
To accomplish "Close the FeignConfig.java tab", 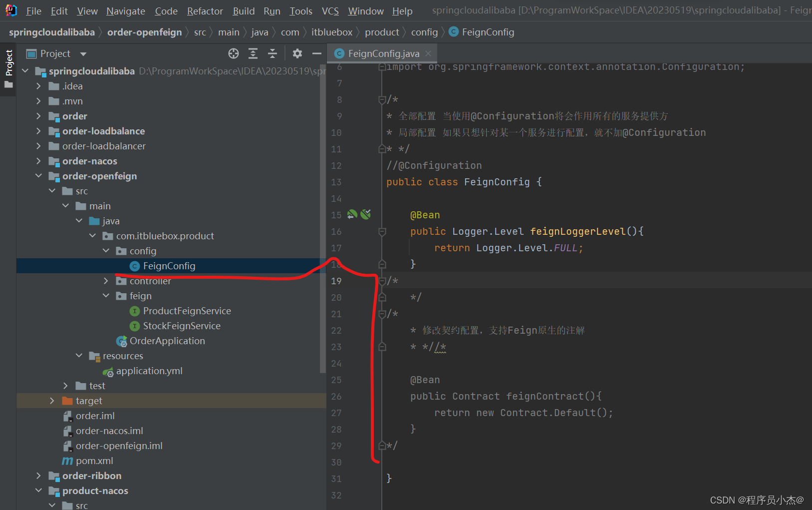I will pos(428,53).
